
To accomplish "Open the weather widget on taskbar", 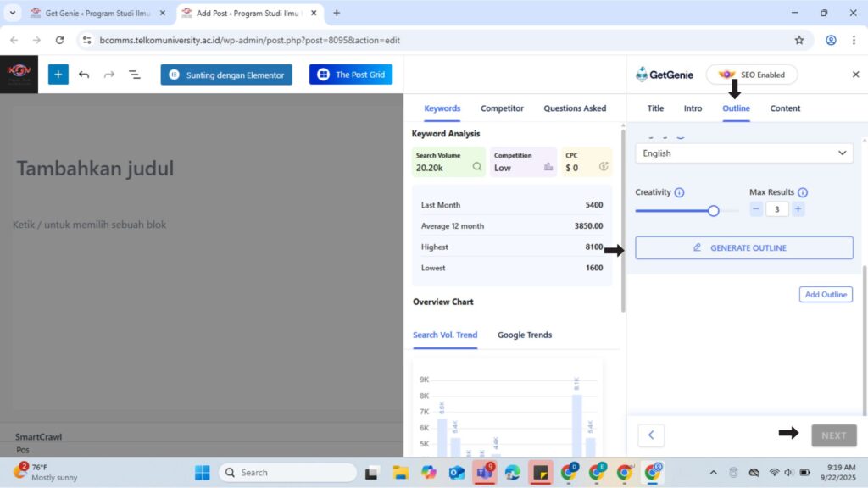I will click(x=46, y=472).
